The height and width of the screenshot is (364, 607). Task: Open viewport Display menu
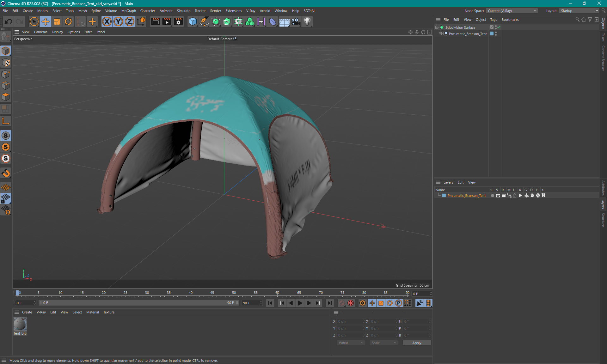[57, 32]
